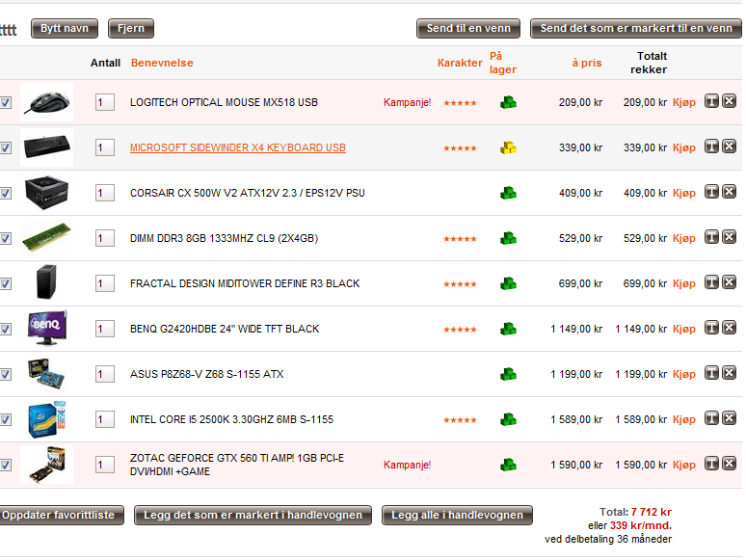Click Legg alle i handlevognen button
The height and width of the screenshot is (560, 746).
coord(457,515)
